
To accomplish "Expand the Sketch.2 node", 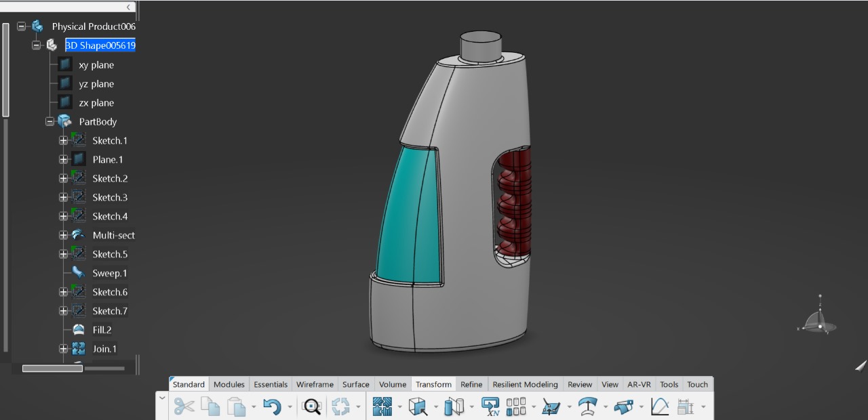I will (x=63, y=178).
